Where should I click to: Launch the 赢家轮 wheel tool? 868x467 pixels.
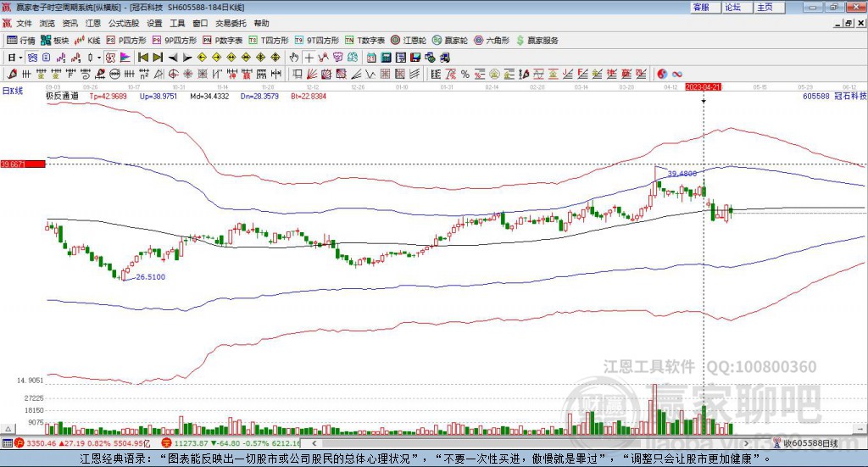[x=450, y=41]
